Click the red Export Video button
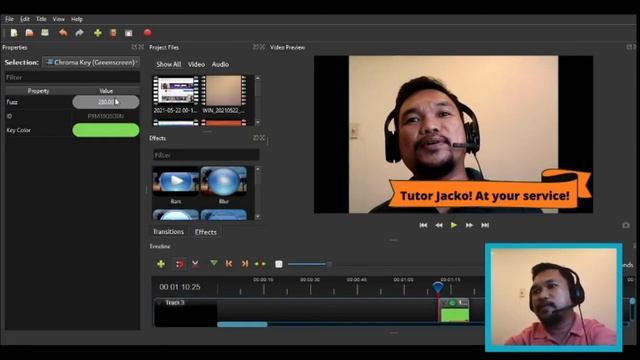640x360 pixels. pos(148,33)
